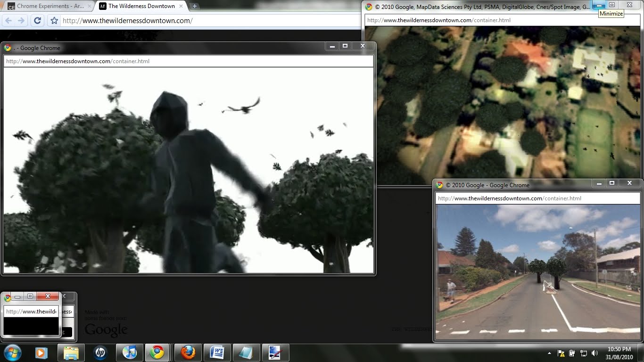Viewport: 644px width, 362px height.
Task: Open iTunes from the taskbar
Action: (129, 353)
